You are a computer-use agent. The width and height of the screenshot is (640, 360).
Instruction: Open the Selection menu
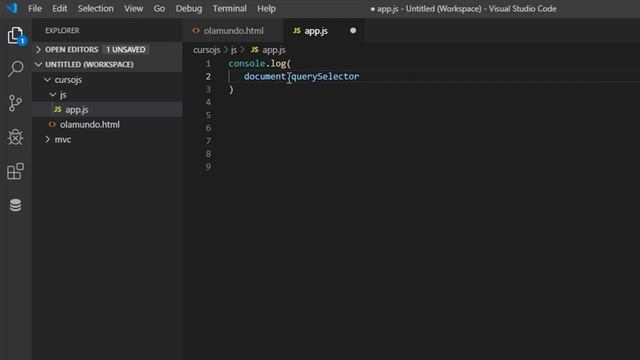point(96,9)
